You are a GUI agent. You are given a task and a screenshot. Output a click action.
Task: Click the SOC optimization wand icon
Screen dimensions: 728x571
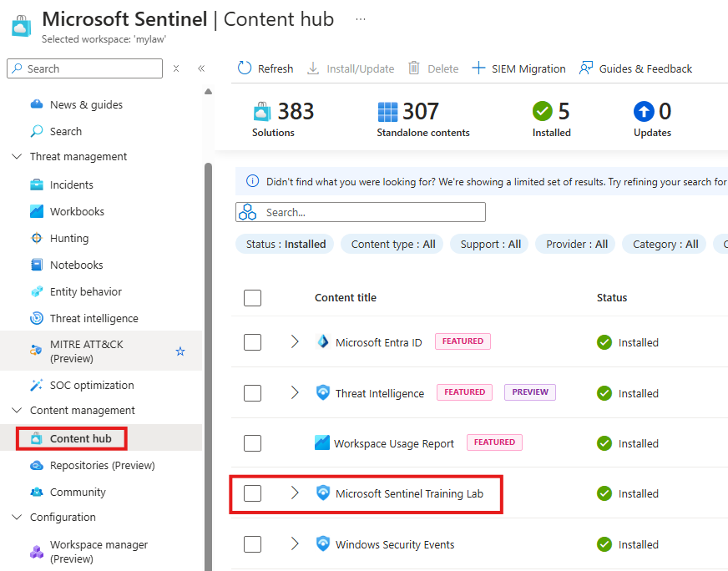[x=37, y=385]
